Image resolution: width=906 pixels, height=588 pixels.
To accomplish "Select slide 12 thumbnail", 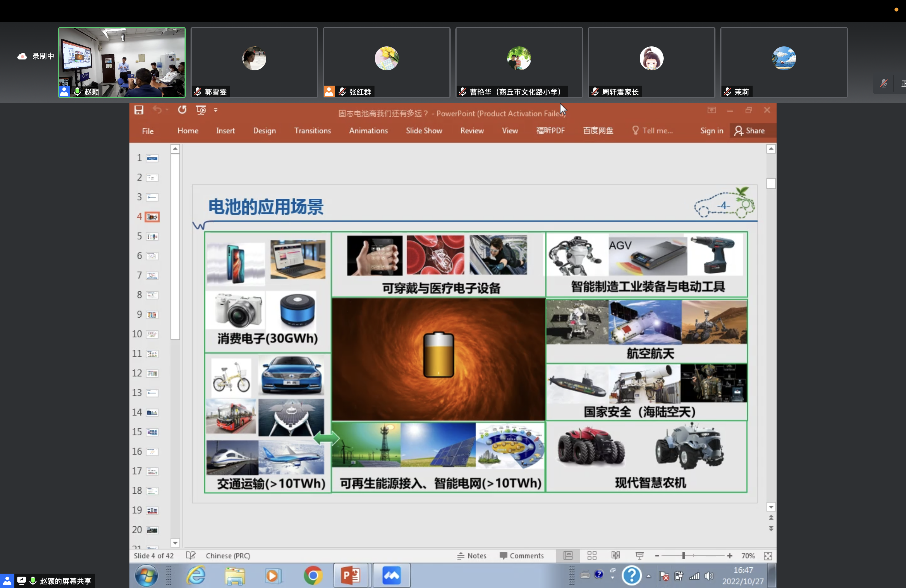I will click(x=152, y=373).
